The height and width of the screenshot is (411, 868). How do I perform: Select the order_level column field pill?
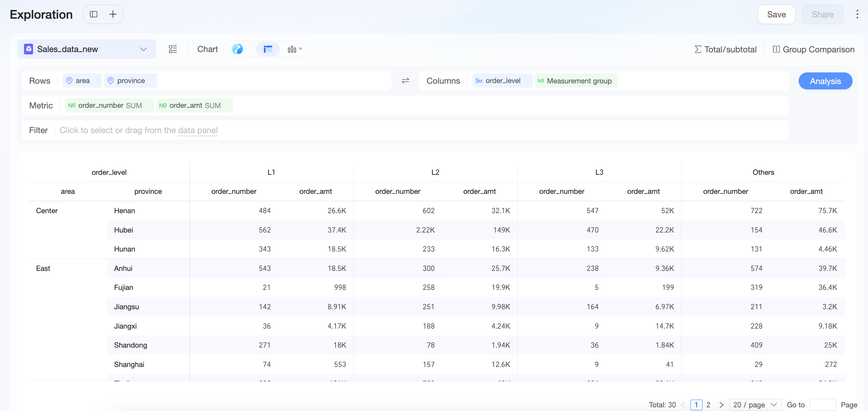[502, 81]
